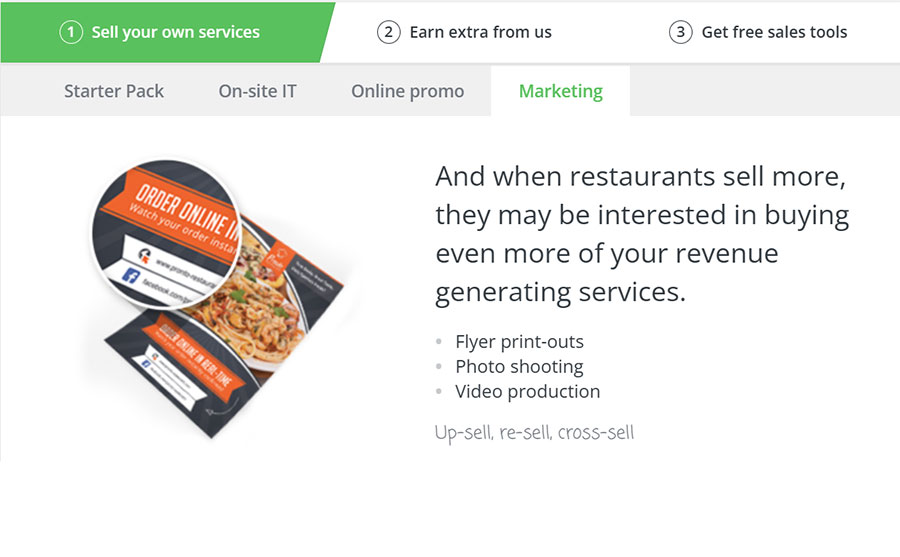
Task: Click the circled number 1 step icon
Action: [71, 32]
